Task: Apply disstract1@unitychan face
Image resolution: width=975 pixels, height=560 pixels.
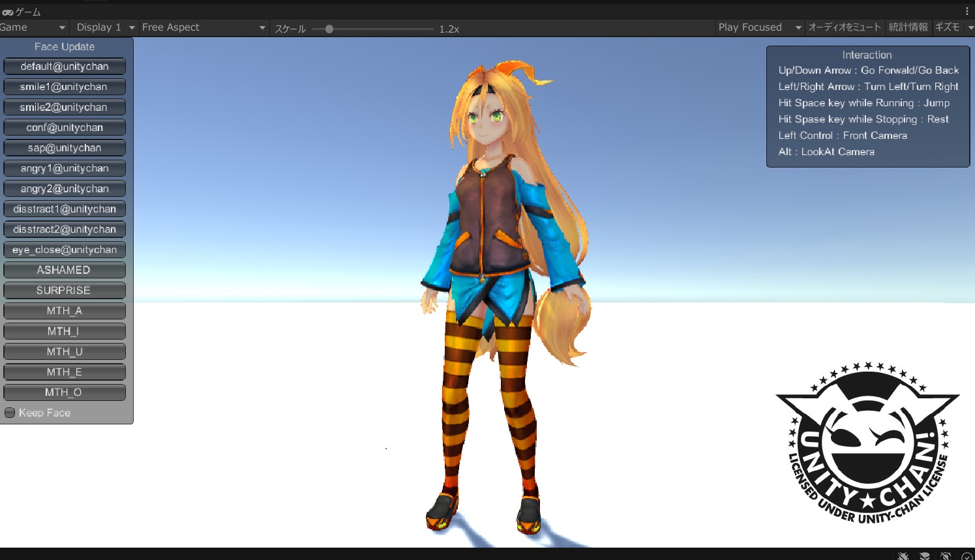Action: (65, 209)
